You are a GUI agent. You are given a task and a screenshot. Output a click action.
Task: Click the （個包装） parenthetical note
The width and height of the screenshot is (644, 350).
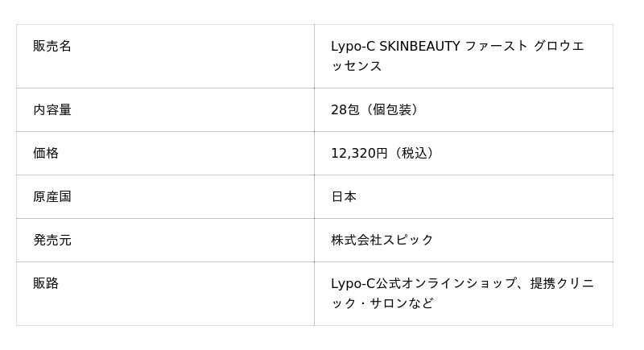(392, 109)
